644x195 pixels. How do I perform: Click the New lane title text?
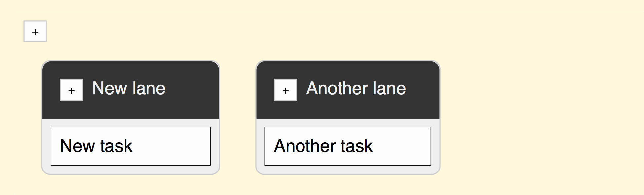click(x=129, y=88)
